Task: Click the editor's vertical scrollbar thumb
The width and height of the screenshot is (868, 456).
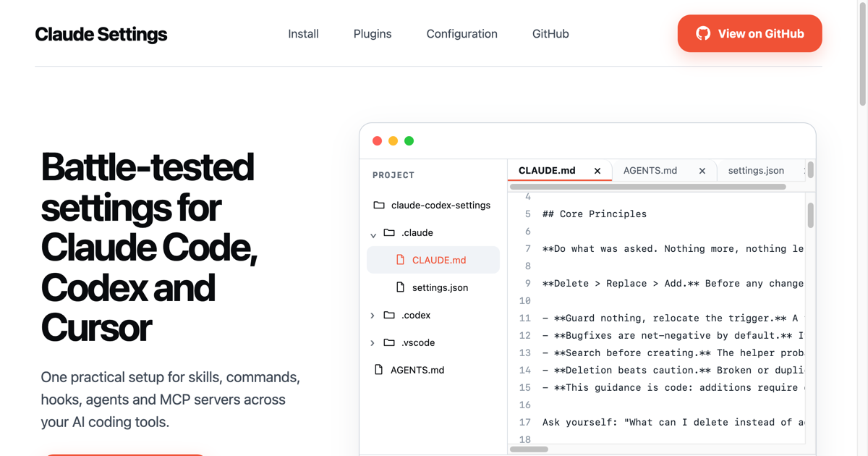Action: click(x=810, y=215)
